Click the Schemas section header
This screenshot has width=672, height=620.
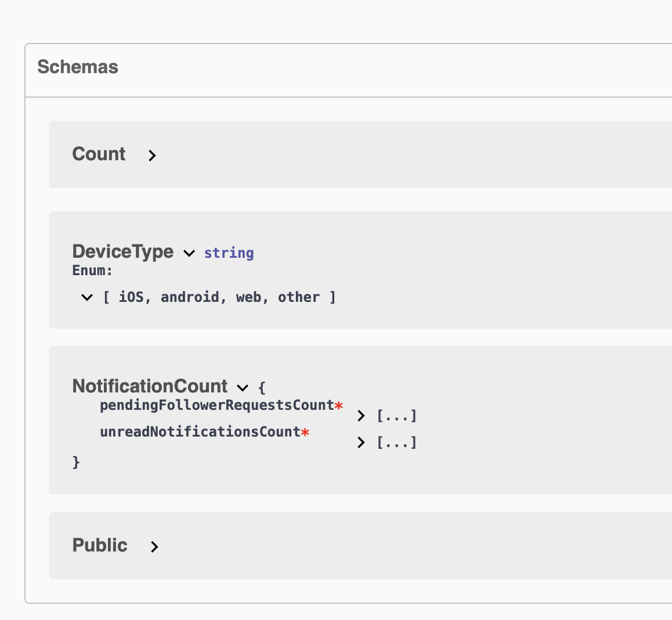pyautogui.click(x=78, y=67)
